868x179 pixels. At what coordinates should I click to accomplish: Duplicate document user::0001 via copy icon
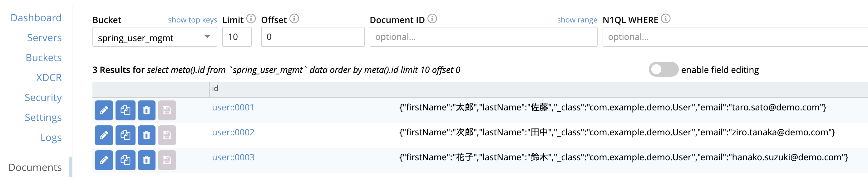125,110
